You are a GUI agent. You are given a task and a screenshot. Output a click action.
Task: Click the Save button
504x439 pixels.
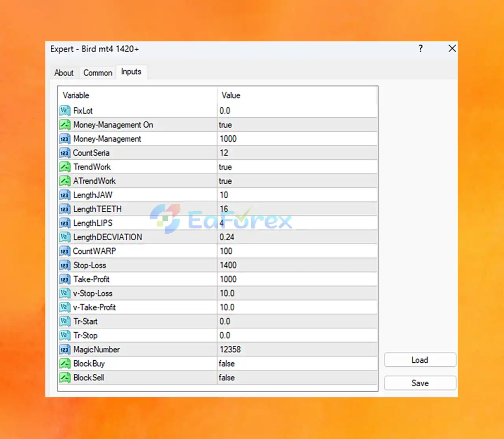(x=420, y=383)
